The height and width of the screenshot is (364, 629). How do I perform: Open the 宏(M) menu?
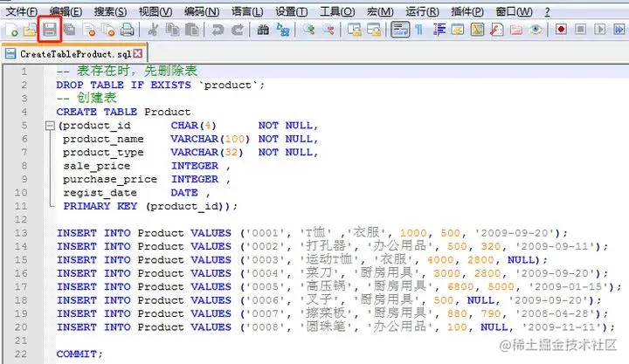380,11
